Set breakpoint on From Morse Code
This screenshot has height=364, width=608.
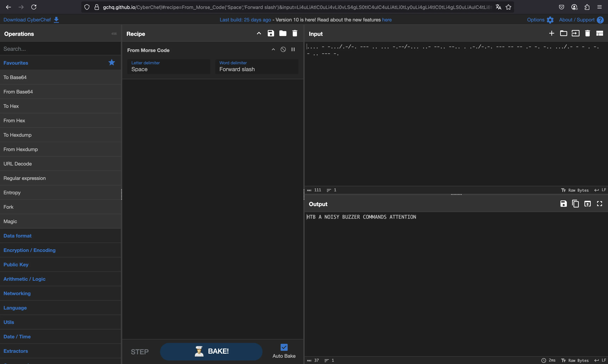click(293, 50)
